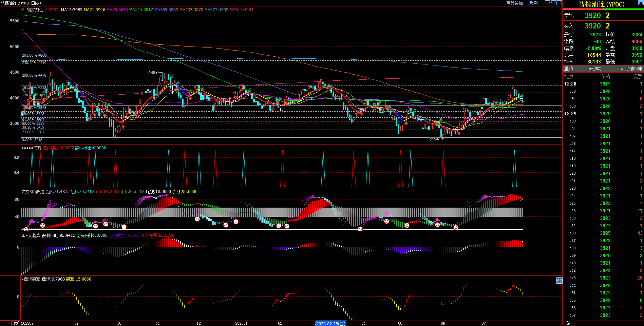
Task: Switch to the 笔 tick tab
Action: tap(569, 323)
